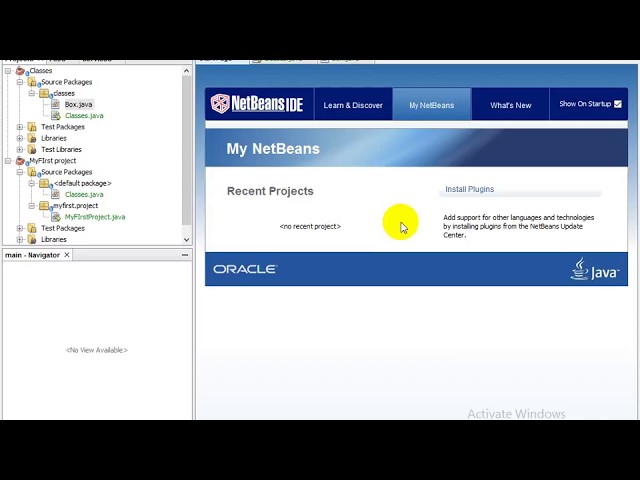Click Source Packages folder icon under MyFirst project
The image size is (640, 480).
(32, 172)
